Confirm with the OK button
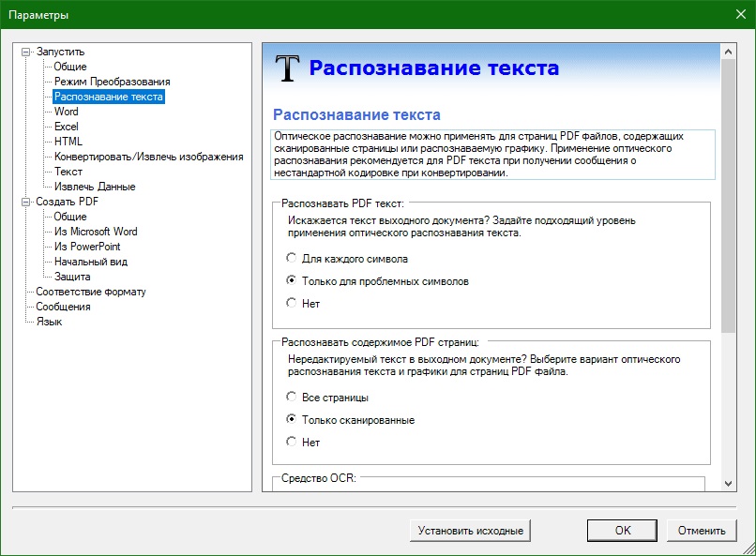 tap(622, 531)
